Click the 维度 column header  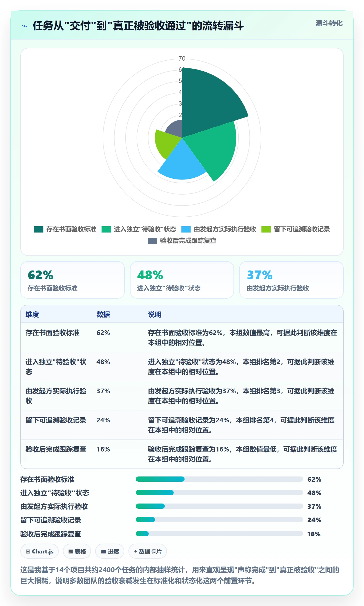tap(32, 314)
